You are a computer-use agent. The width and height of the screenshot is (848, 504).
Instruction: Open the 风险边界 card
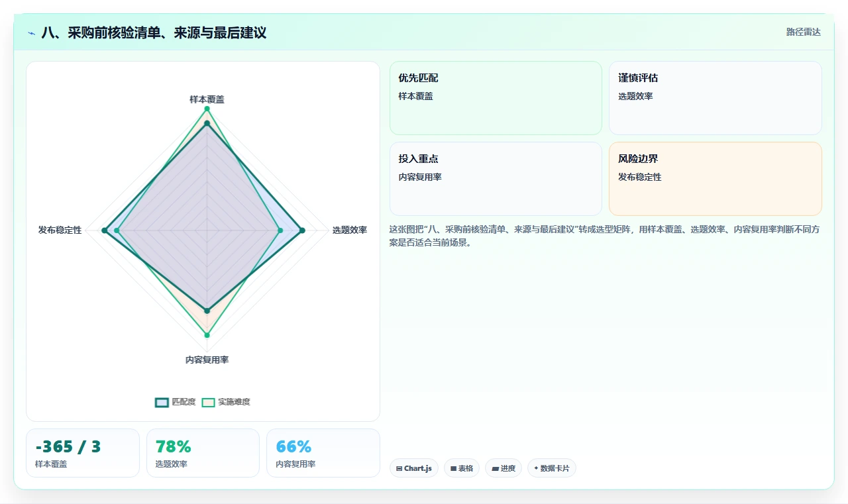click(715, 179)
